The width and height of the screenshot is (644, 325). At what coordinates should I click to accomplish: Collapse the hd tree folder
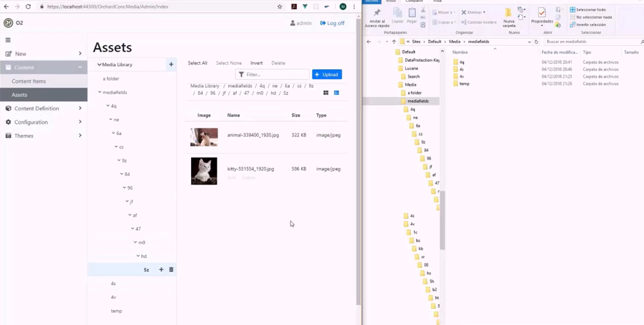coord(138,256)
